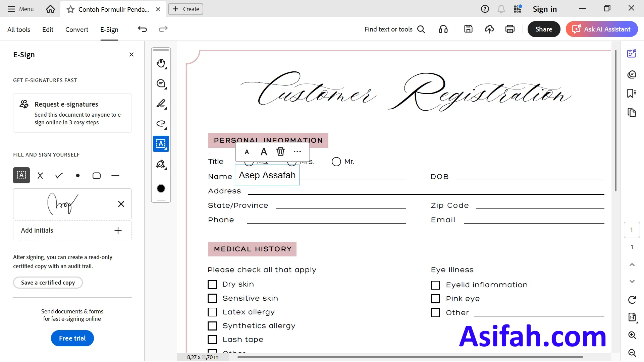Check the Pink eye box
This screenshot has width=644, height=362.
435,299
